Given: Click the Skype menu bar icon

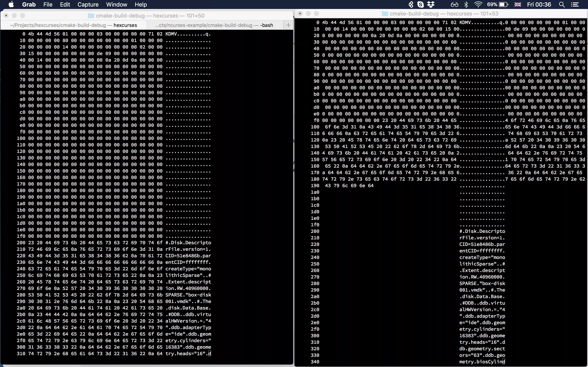Looking at the screenshot, I should tap(420, 4).
